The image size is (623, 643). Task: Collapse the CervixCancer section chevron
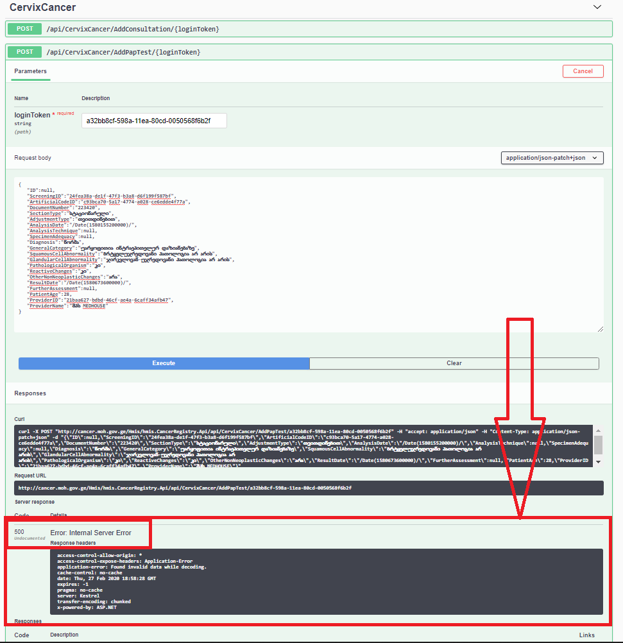(x=597, y=7)
